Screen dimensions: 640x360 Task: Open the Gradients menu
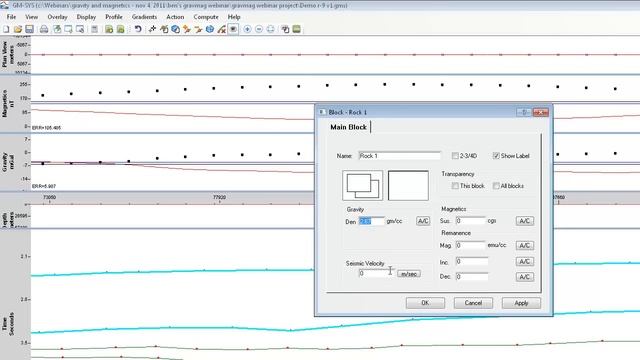(144, 17)
